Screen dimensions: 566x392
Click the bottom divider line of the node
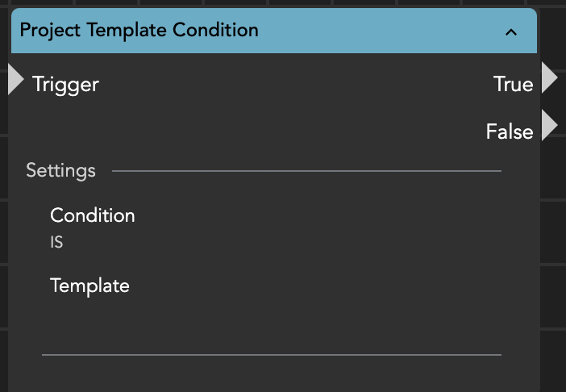(271, 354)
